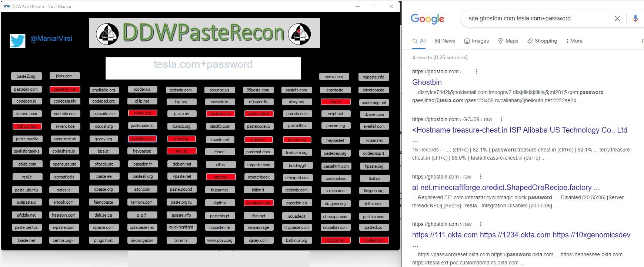This screenshot has width=644, height=267.
Task: Click the '4 results (0.25 seconds)' text
Action: (440, 57)
